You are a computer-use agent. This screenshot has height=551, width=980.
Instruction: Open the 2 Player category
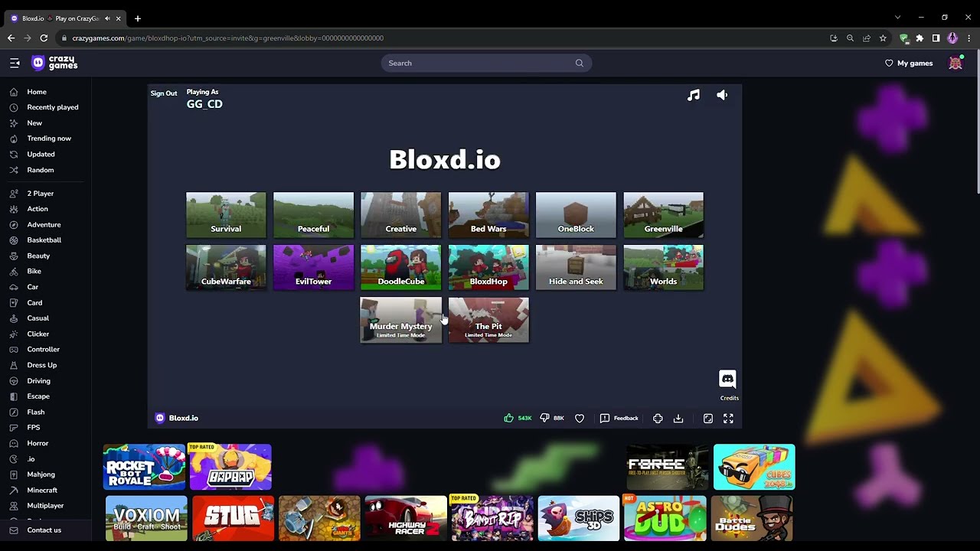click(40, 194)
